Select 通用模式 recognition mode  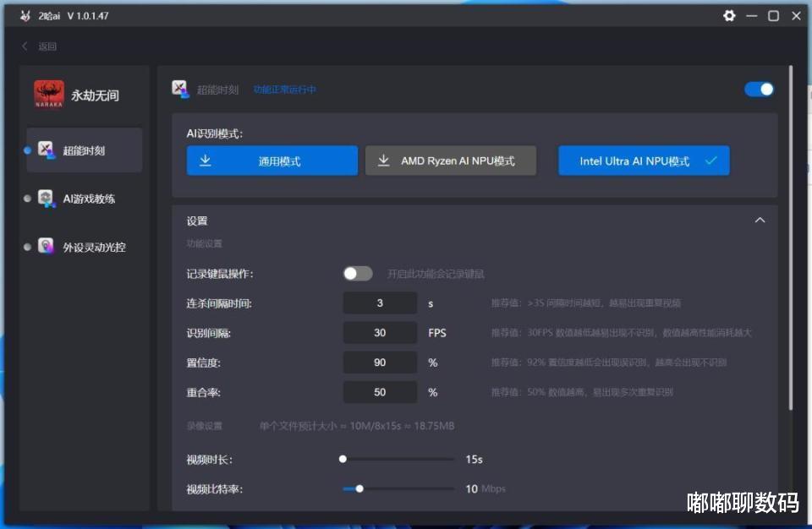coord(272,161)
